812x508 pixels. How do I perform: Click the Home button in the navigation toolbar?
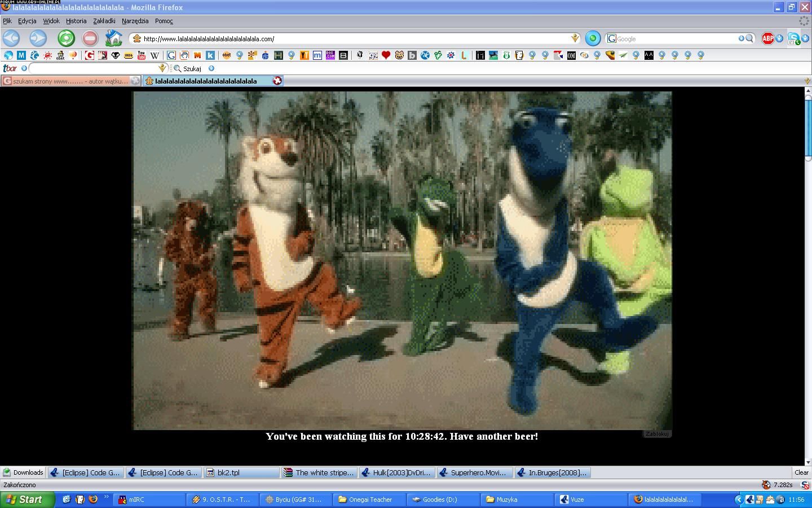click(113, 38)
